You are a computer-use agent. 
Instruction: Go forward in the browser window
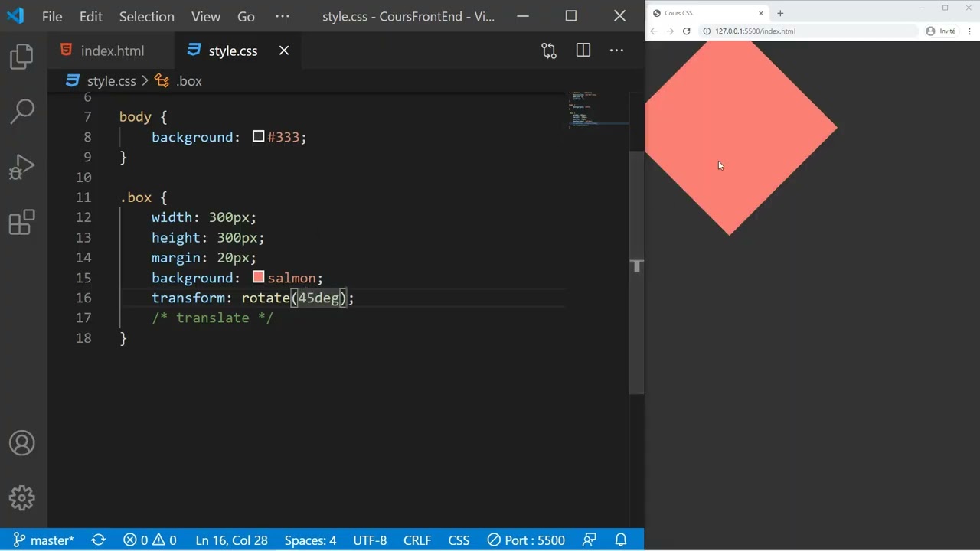[670, 31]
